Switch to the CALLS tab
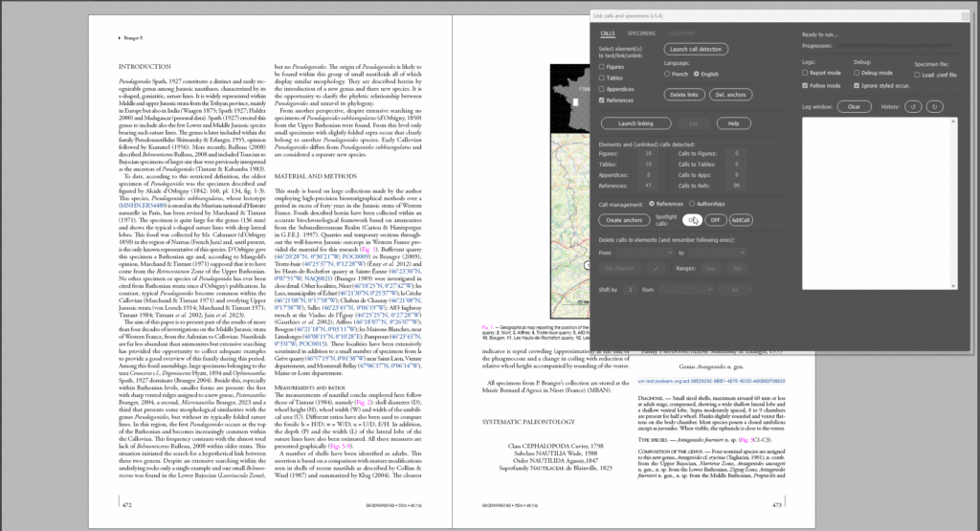980x531 pixels. [608, 33]
